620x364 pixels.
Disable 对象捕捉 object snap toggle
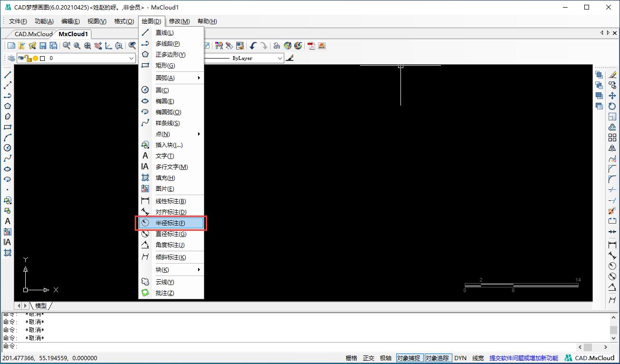point(409,358)
